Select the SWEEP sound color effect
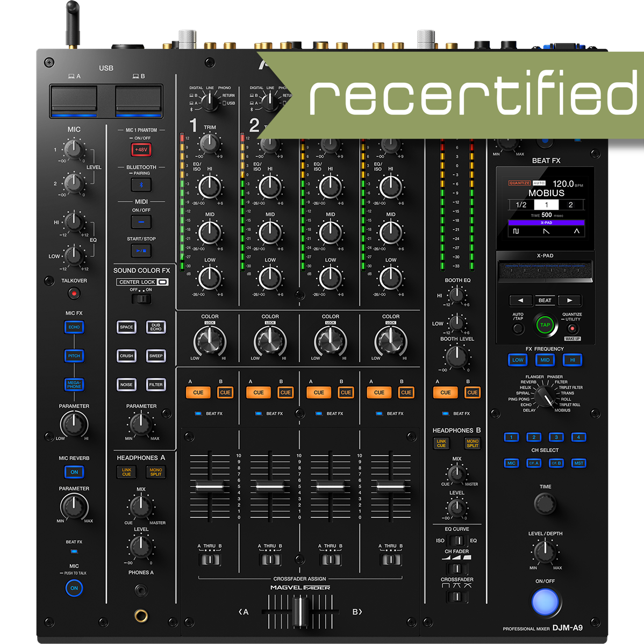 (x=156, y=356)
